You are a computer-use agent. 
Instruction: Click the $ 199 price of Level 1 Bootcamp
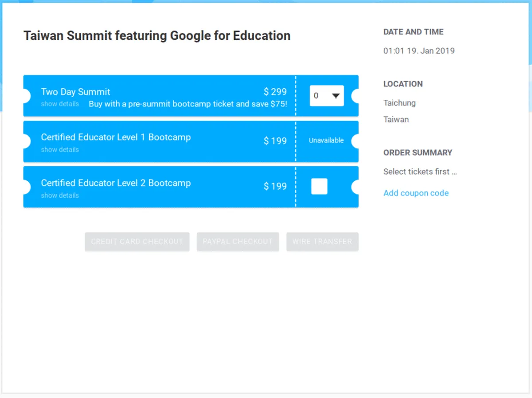(x=275, y=141)
